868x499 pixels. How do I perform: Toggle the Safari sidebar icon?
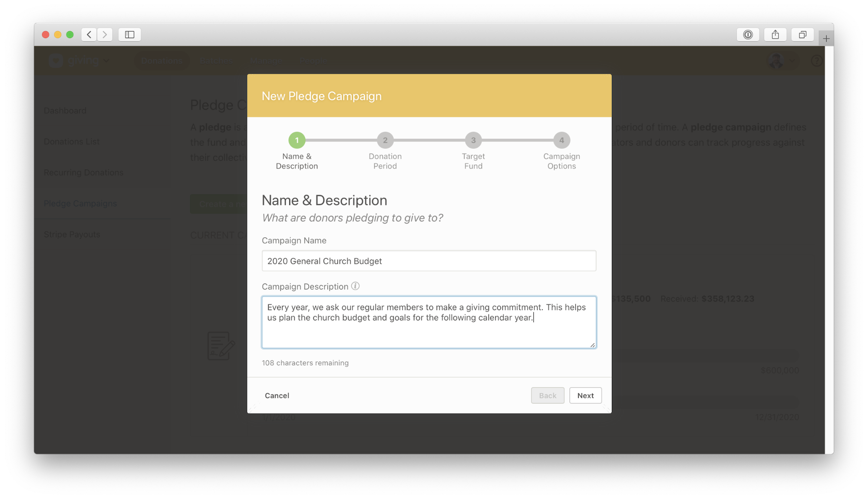pos(129,34)
